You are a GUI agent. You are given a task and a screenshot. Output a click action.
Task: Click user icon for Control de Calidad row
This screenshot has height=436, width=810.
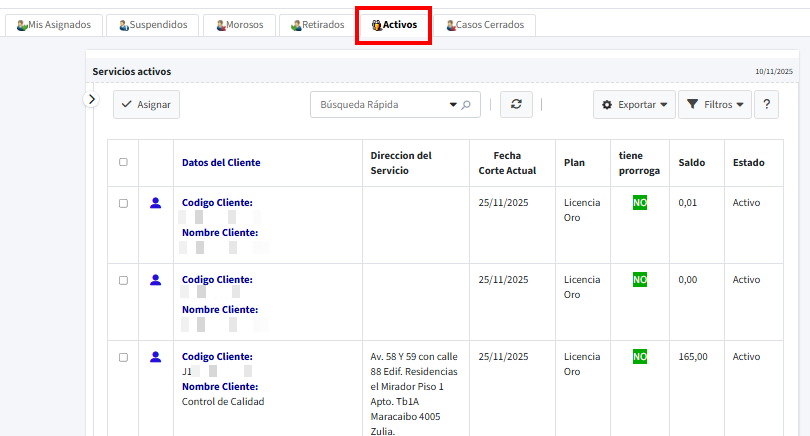[x=155, y=357]
